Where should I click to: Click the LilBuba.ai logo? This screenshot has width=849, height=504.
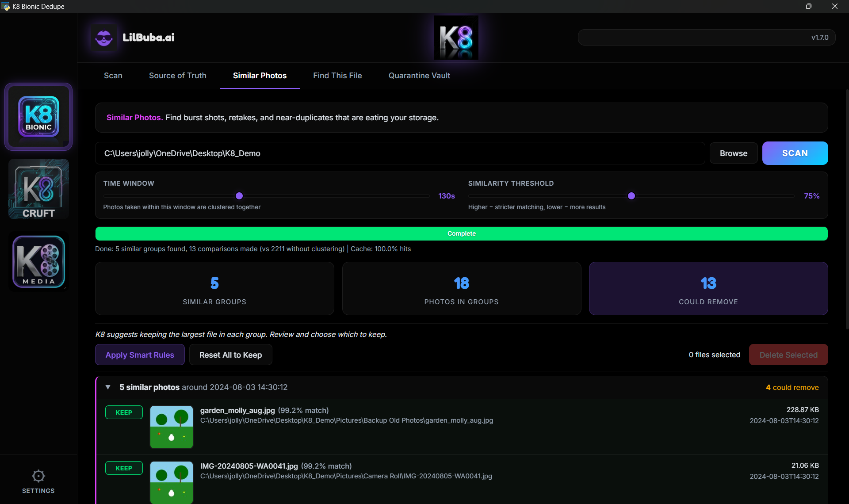(x=132, y=37)
